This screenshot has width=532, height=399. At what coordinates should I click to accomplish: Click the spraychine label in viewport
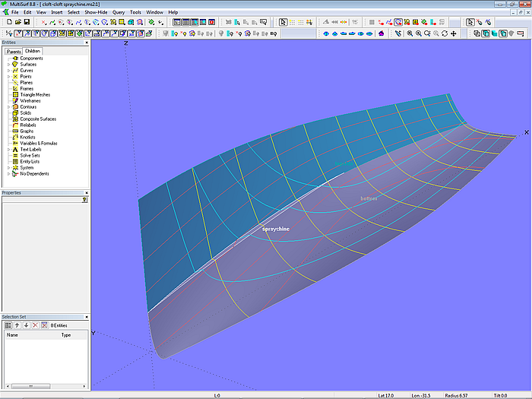[x=275, y=229]
